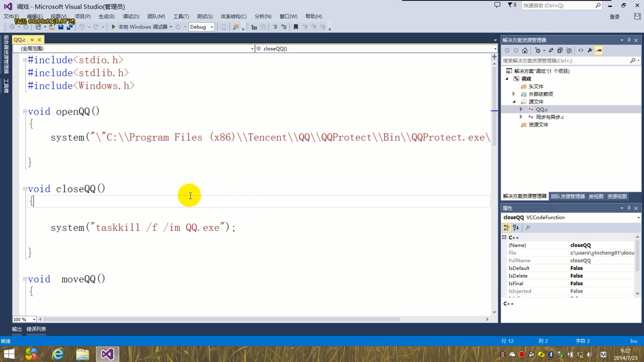The image size is (644, 362).
Task: Open the 错误列表 panel tab
Action: click(36, 329)
